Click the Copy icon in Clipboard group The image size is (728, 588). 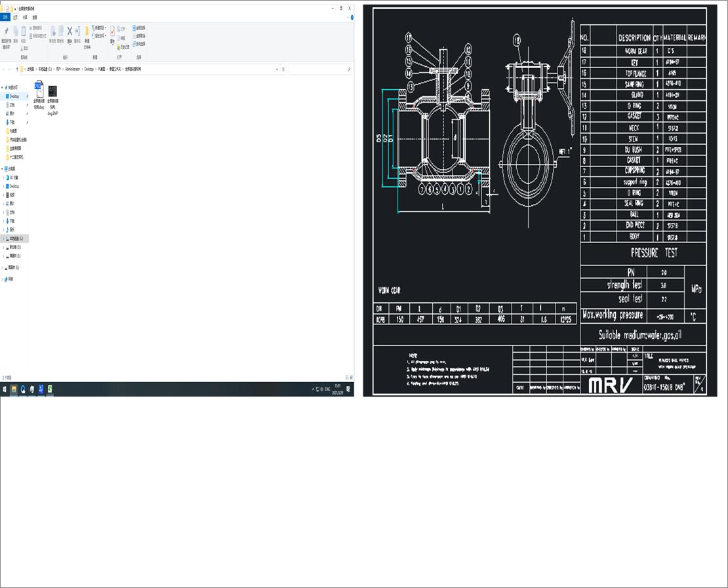pyautogui.click(x=15, y=31)
